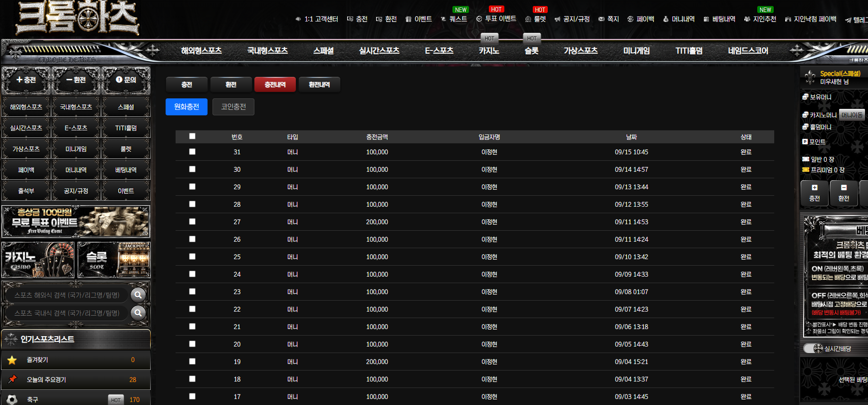Viewport: 868px width, 405px height.
Task: Click the magnifier icon for domestic sports search
Action: click(138, 313)
